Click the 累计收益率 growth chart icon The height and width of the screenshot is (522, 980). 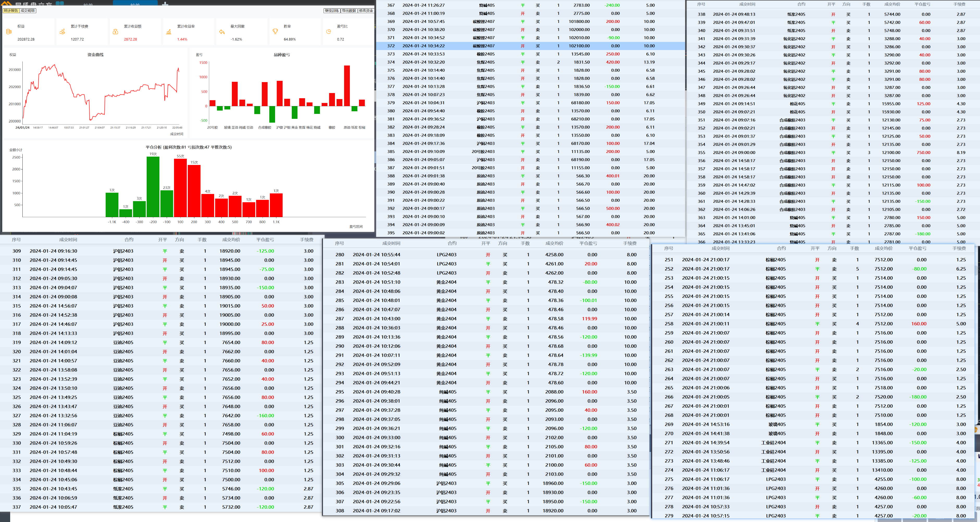(169, 32)
